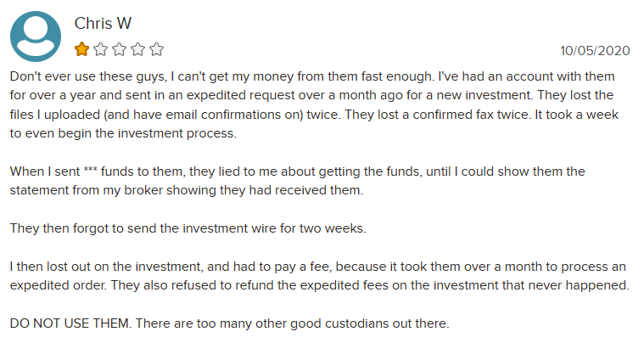Click the user avatar profile icon
Image resolution: width=644 pixels, height=343 pixels.
point(36,37)
